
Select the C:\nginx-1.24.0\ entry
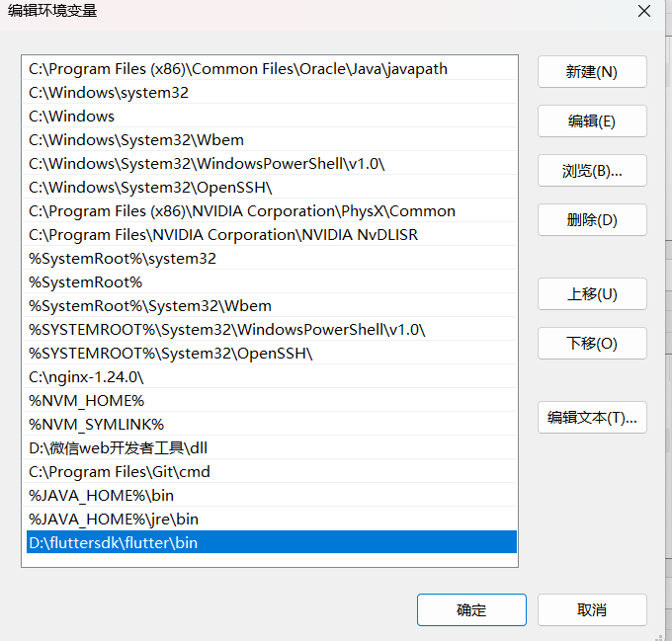pyautogui.click(x=272, y=377)
